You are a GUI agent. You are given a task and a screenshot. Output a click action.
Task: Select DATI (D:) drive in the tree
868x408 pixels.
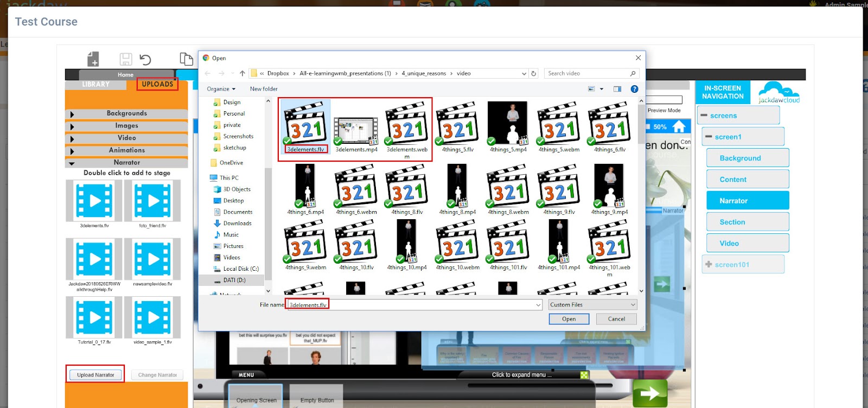coord(234,280)
